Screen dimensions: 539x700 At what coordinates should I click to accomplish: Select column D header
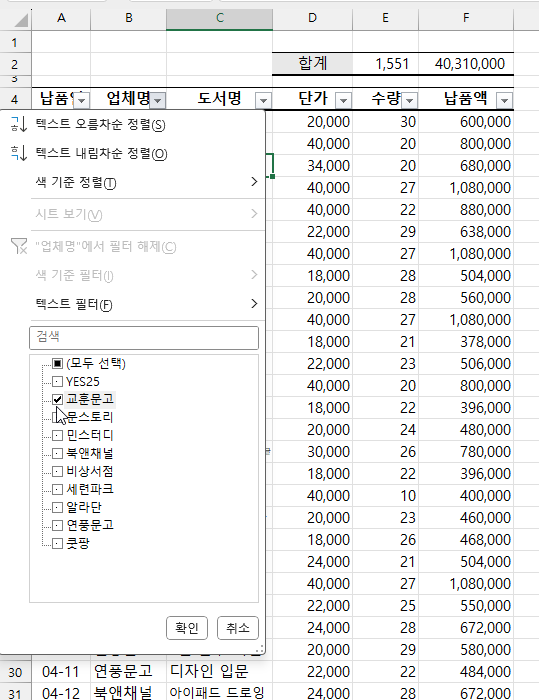coord(313,18)
